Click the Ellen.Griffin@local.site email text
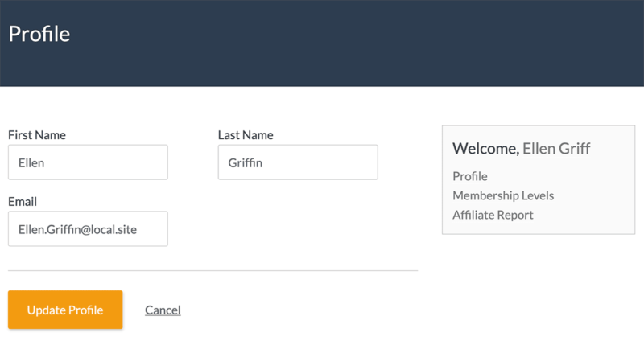The width and height of the screenshot is (644, 337). tap(77, 230)
